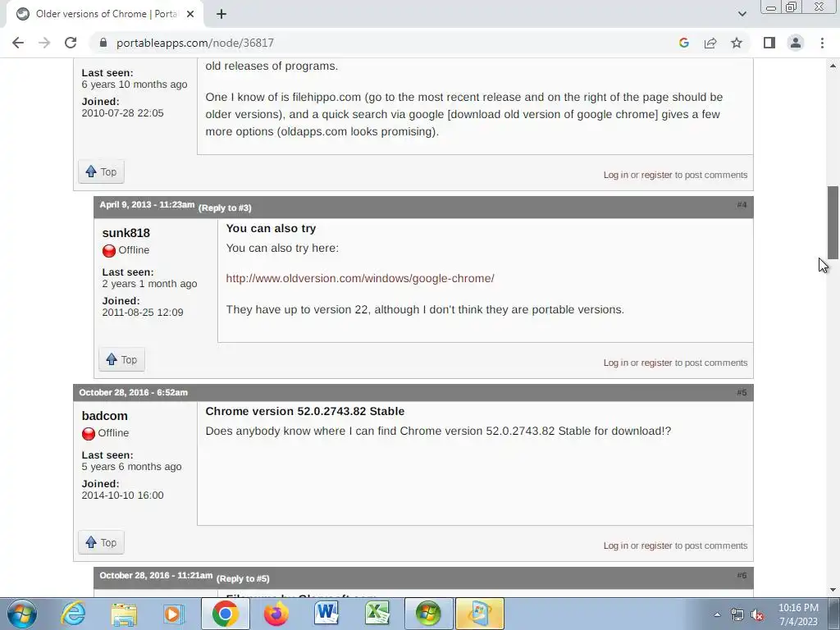This screenshot has height=630, width=840.
Task: Open the clock showing 10:16 PM
Action: pos(798,614)
